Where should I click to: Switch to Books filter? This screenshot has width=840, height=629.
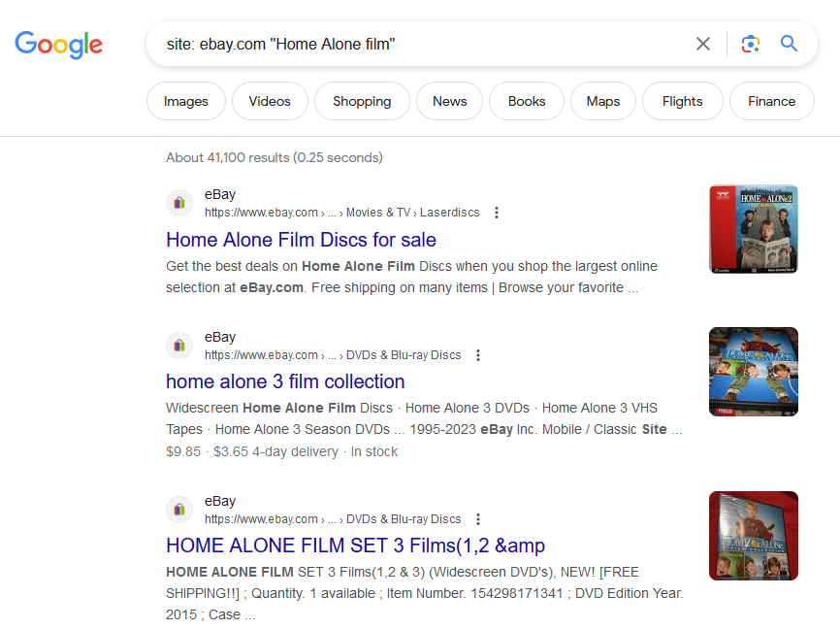pyautogui.click(x=527, y=101)
